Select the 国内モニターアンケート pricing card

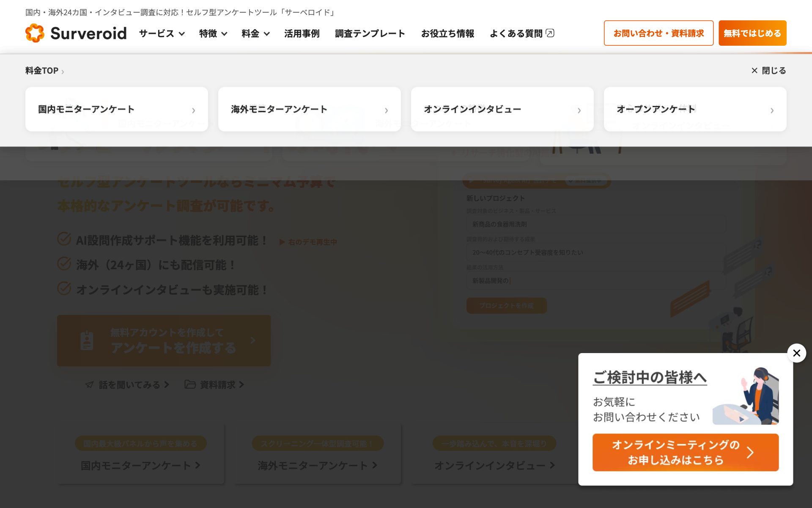point(117,109)
